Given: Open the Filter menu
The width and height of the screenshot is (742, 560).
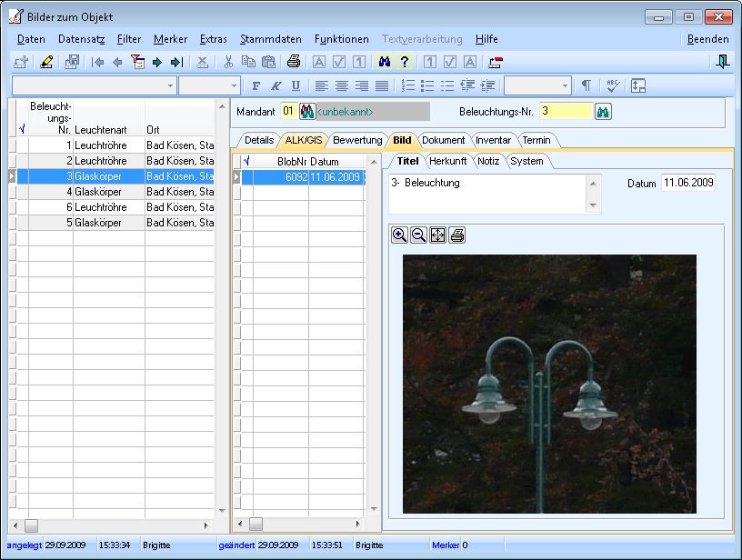Looking at the screenshot, I should (x=129, y=39).
